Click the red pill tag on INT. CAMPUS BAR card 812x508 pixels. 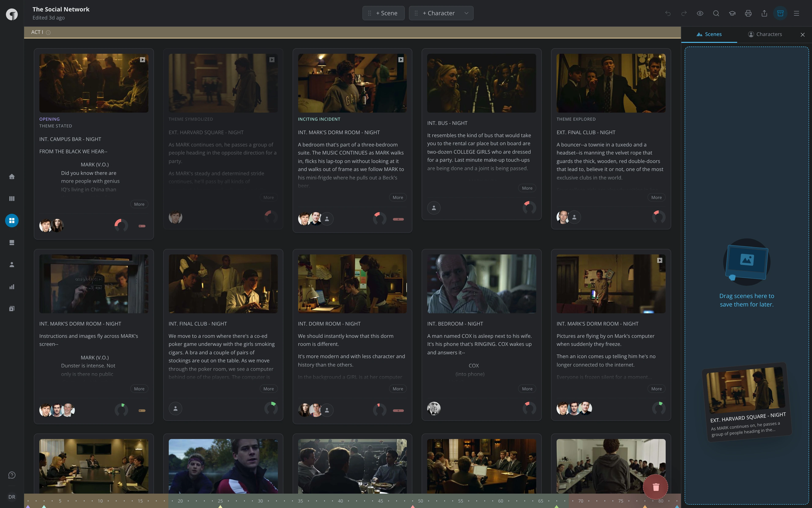click(x=142, y=226)
